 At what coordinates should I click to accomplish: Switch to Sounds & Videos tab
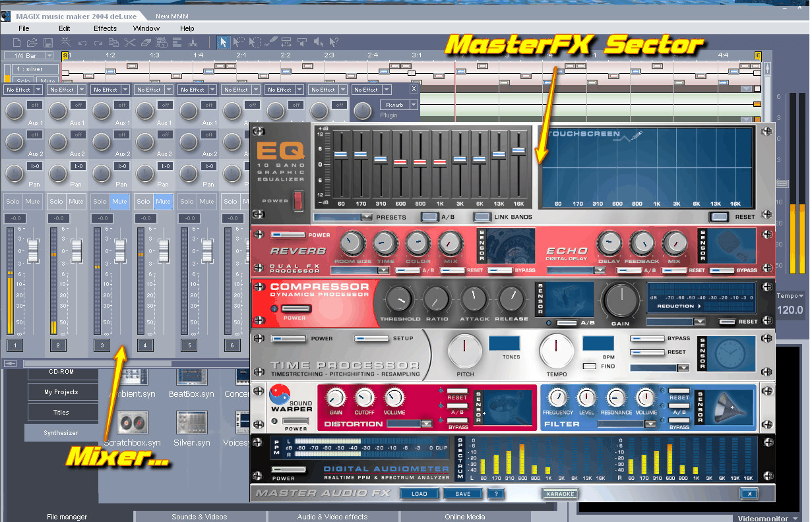point(199,517)
